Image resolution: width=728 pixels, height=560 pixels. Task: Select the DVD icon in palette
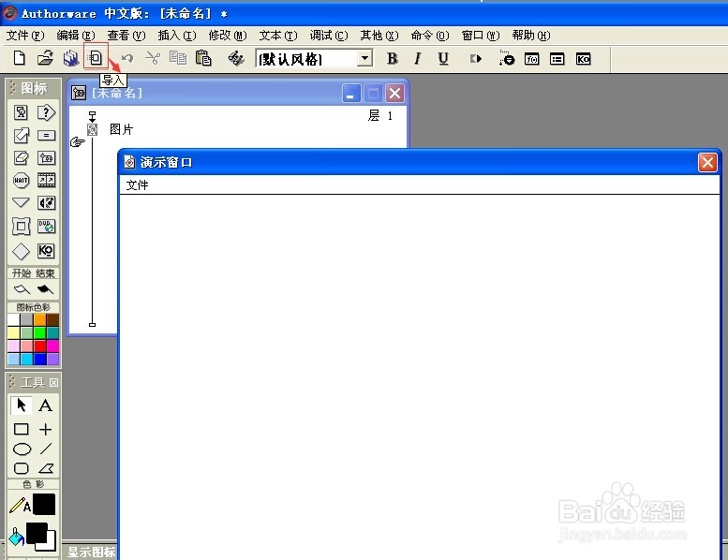click(46, 227)
